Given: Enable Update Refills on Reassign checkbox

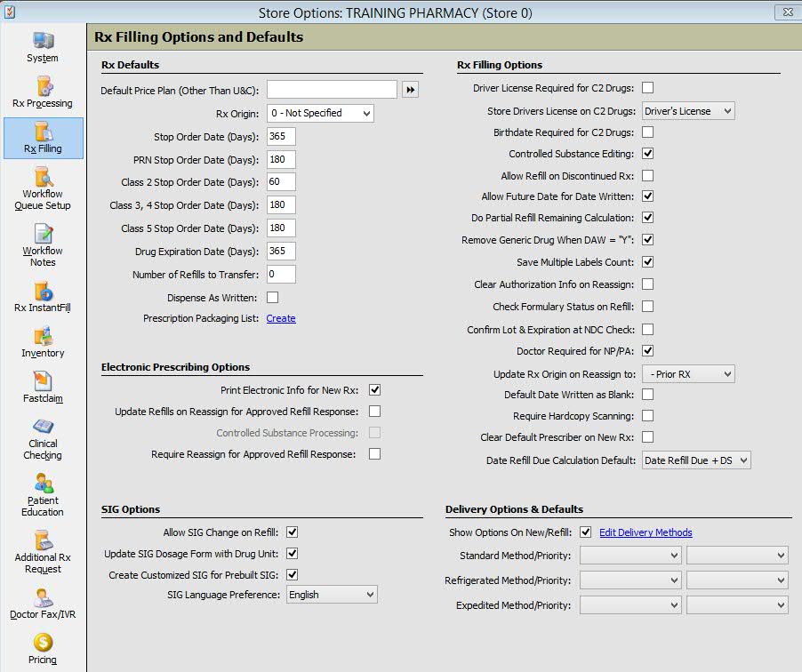Looking at the screenshot, I should click(375, 412).
